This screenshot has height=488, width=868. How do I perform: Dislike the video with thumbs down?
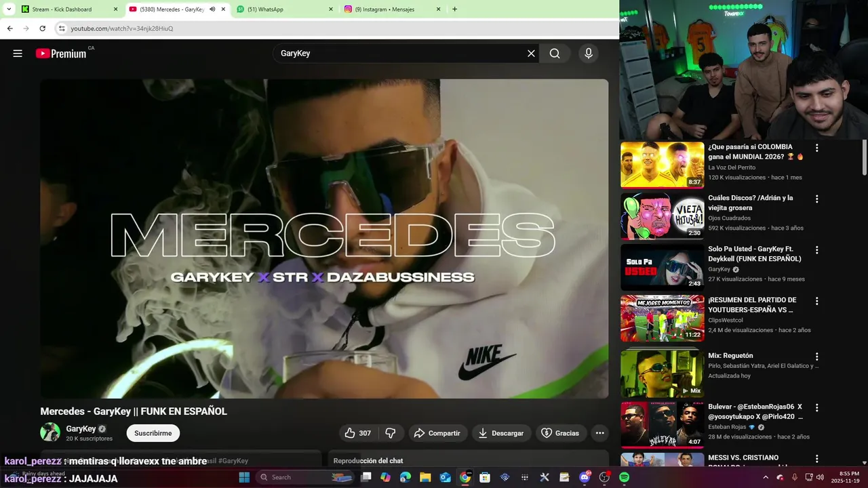click(391, 433)
